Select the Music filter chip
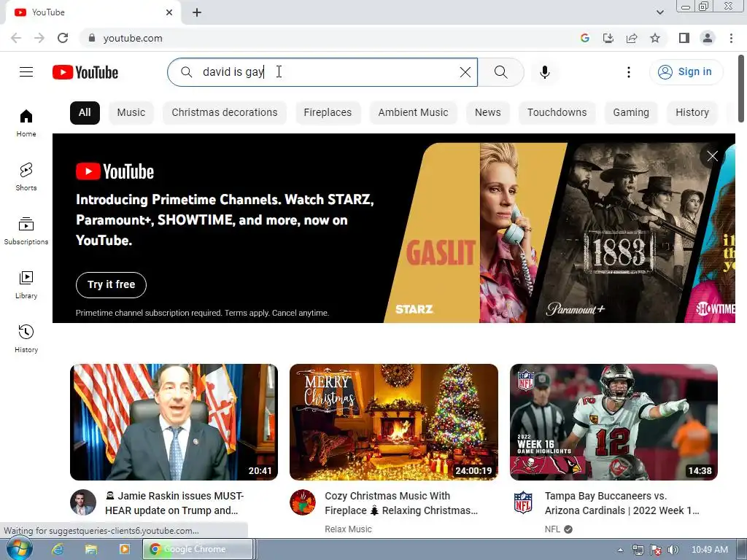The height and width of the screenshot is (560, 747). pos(131,112)
